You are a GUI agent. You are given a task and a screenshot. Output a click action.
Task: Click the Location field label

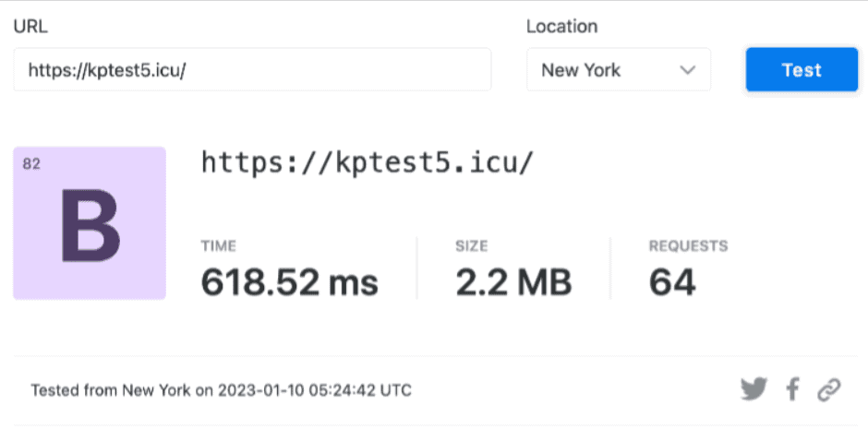[x=561, y=27]
